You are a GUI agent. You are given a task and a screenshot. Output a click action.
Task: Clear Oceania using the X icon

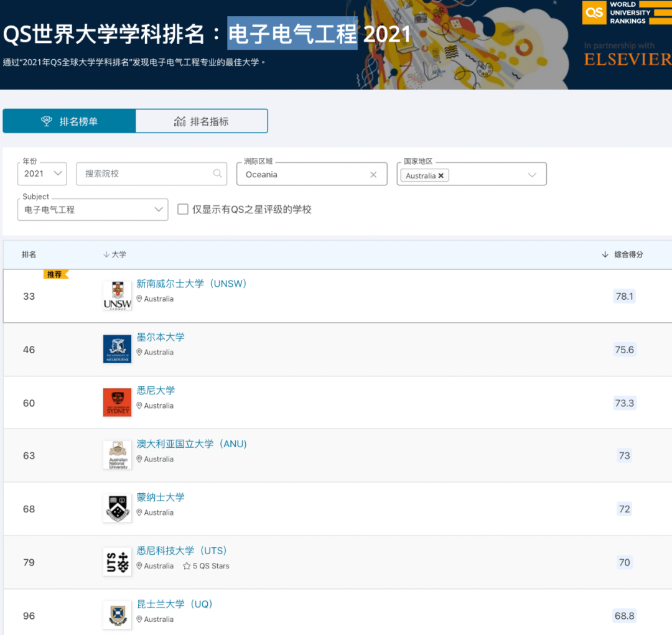[373, 175]
